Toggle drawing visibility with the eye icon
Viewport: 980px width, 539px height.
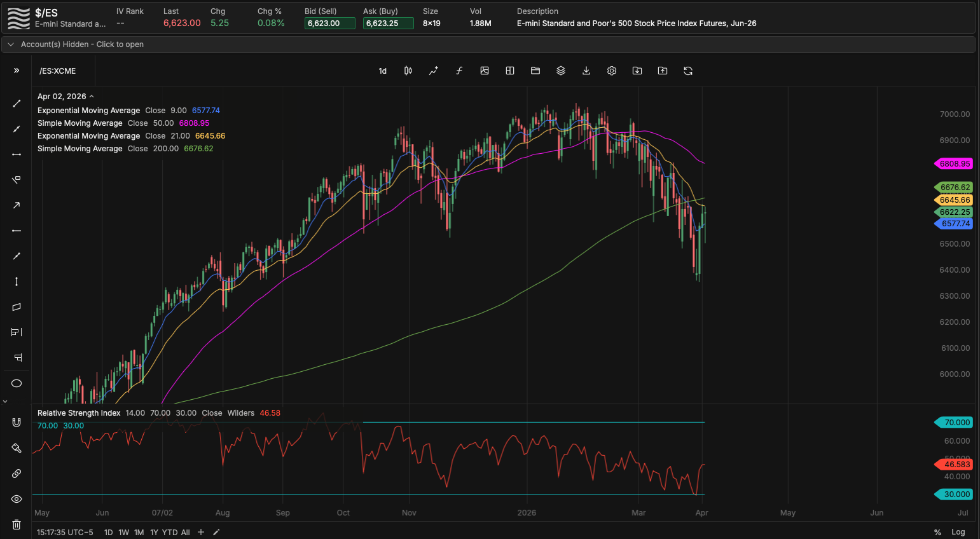[x=17, y=499]
